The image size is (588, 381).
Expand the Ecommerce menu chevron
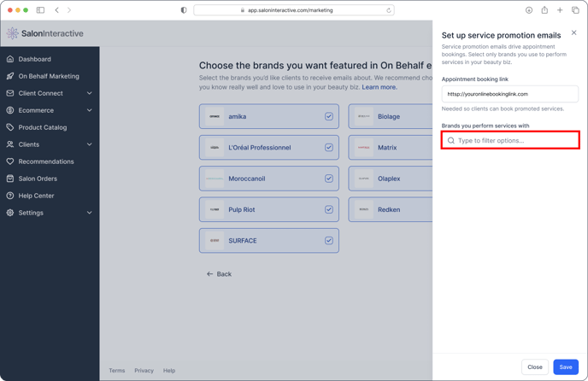click(89, 110)
